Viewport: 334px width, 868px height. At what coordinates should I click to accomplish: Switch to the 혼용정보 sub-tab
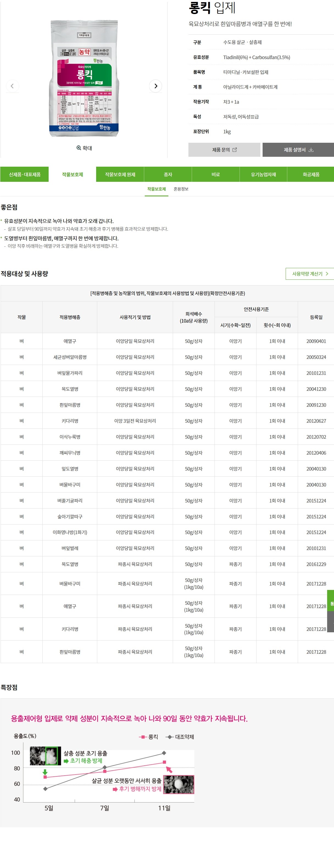(181, 189)
